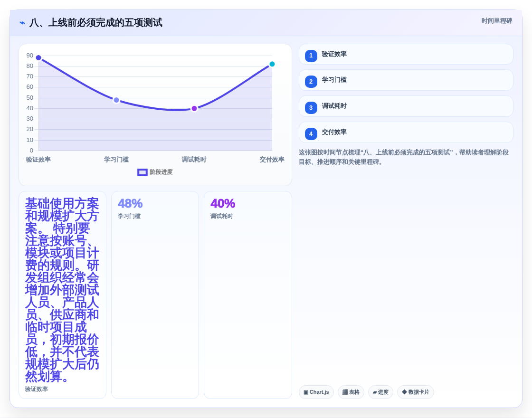Click the number 3 badge for 调试耗时
532x418 pixels.
[x=311, y=107]
